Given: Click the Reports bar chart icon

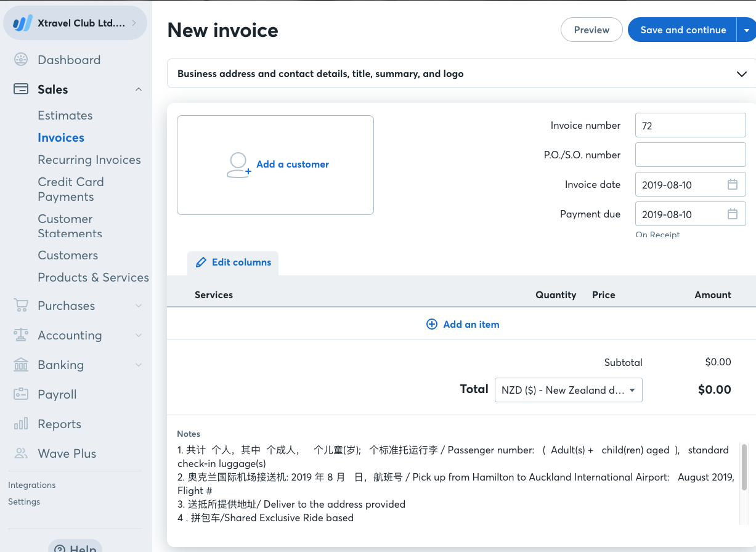Looking at the screenshot, I should point(21,424).
